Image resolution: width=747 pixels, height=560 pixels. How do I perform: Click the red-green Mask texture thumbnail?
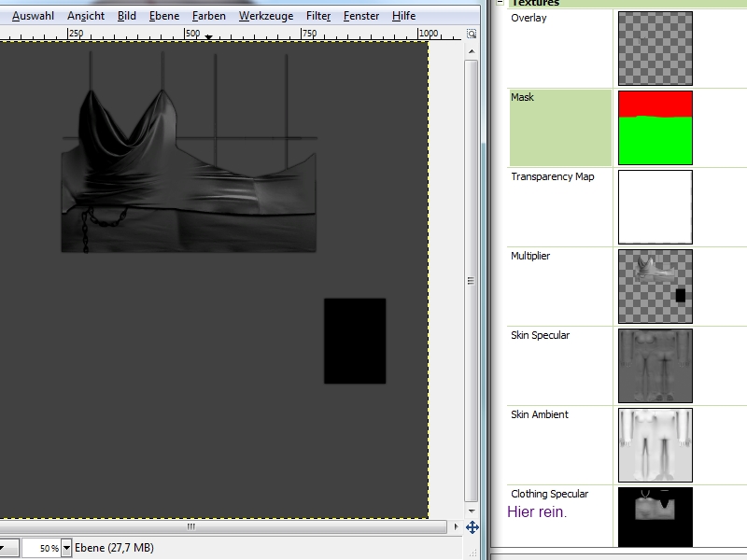click(655, 128)
